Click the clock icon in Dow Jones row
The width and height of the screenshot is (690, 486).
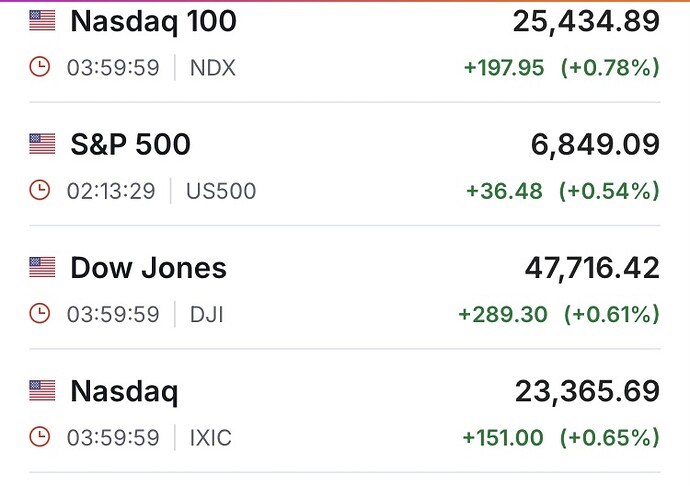[40, 315]
